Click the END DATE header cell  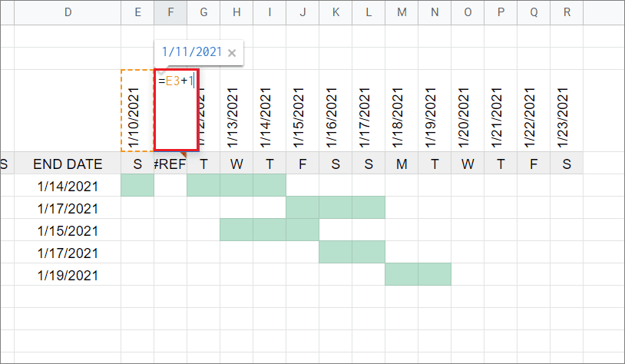point(68,164)
